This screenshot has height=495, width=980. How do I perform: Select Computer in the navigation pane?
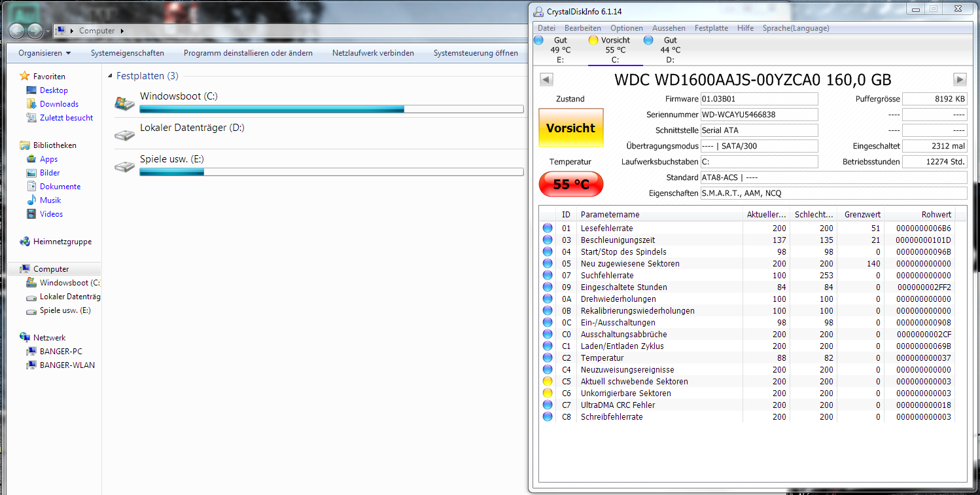point(51,269)
